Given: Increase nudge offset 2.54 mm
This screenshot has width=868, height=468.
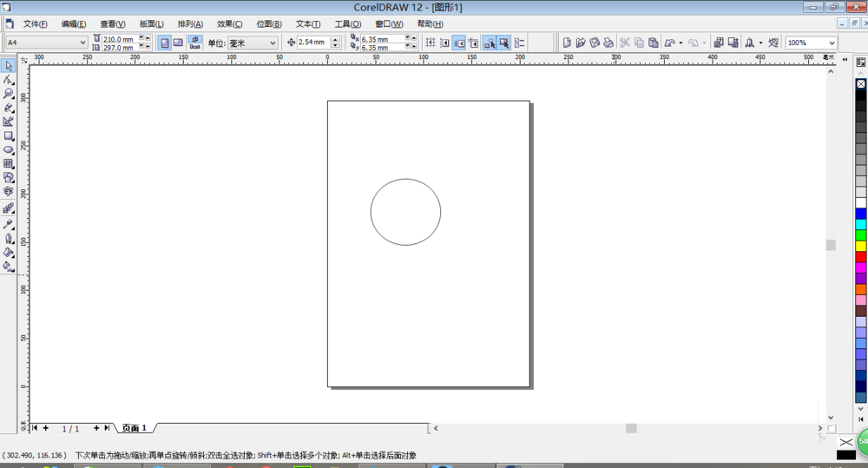Looking at the screenshot, I should coord(335,39).
